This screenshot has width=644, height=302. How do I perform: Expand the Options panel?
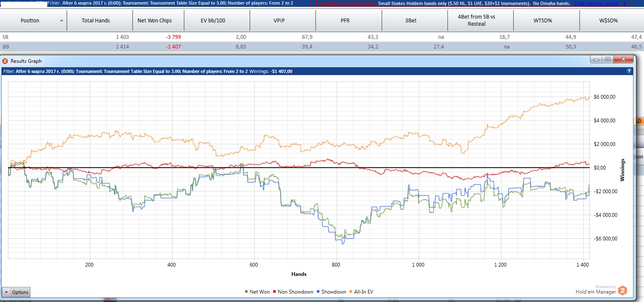coord(16,292)
